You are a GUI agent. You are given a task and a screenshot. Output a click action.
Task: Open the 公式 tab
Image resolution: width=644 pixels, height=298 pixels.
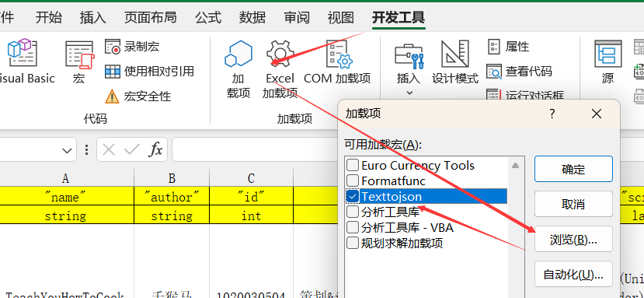208,17
